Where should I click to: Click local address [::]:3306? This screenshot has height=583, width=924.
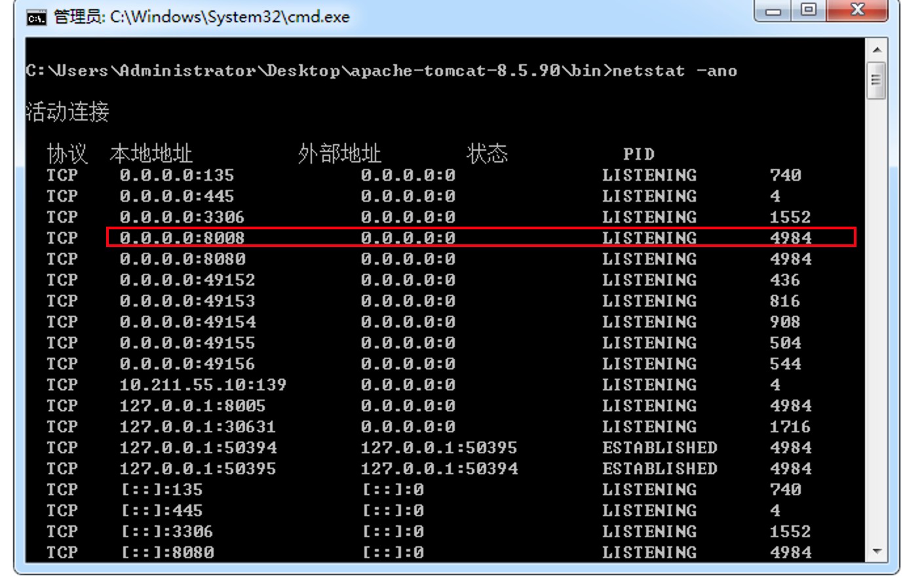pyautogui.click(x=167, y=532)
